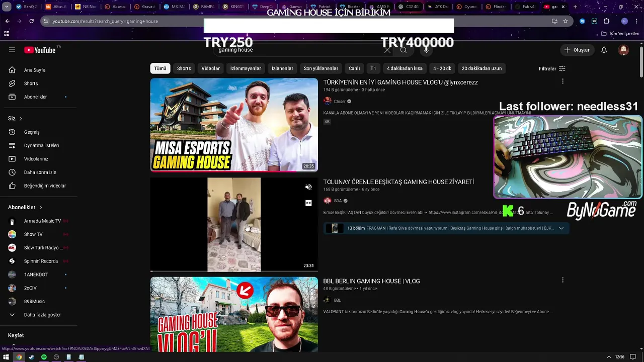Select the 20 dakikadan uzun chip
The height and width of the screenshot is (362, 644).
(x=481, y=68)
